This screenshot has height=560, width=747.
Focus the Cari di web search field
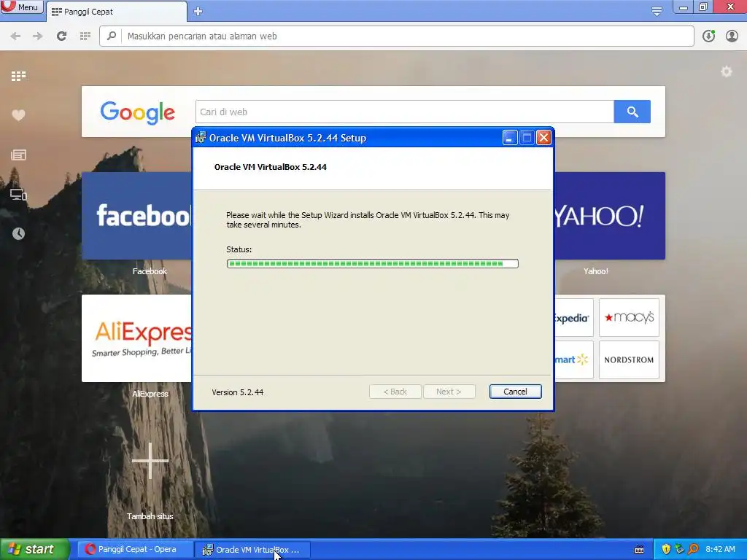(404, 112)
